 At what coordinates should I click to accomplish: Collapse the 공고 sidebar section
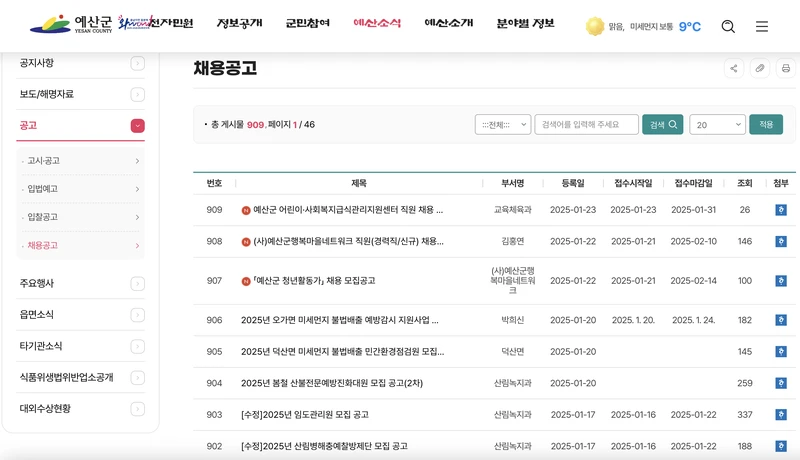coord(138,125)
